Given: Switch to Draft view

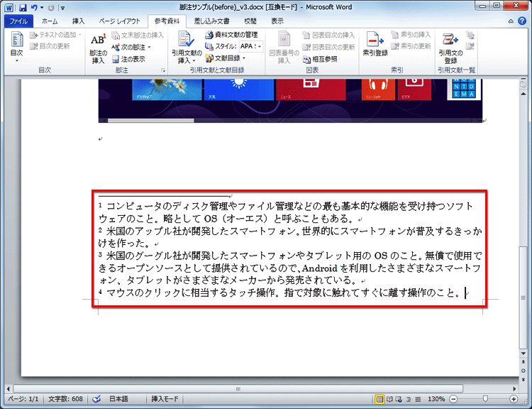Looking at the screenshot, I should (x=419, y=399).
